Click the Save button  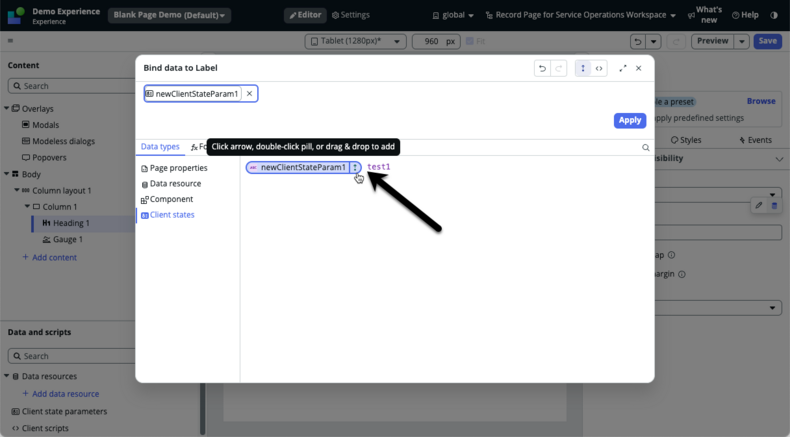point(767,41)
